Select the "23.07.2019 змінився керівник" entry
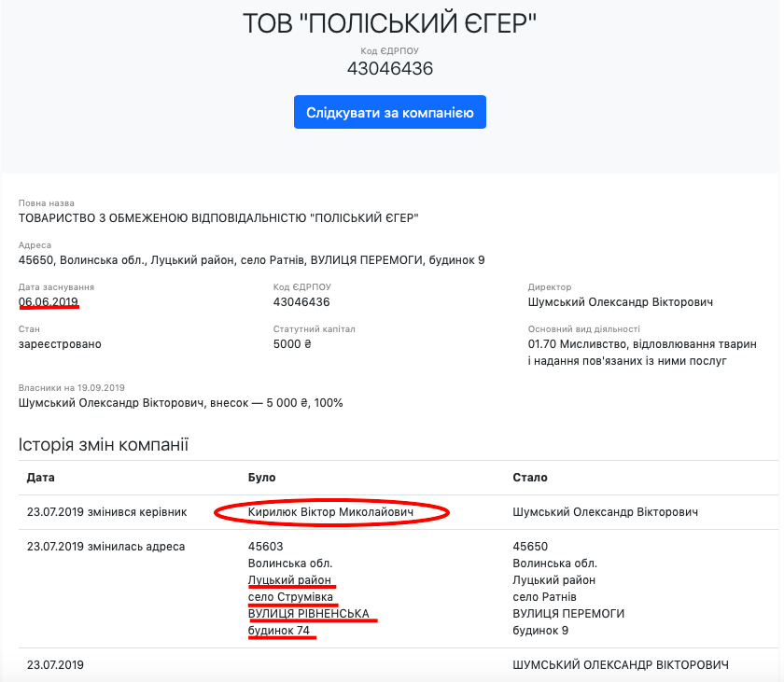The image size is (784, 682). pyautogui.click(x=107, y=512)
